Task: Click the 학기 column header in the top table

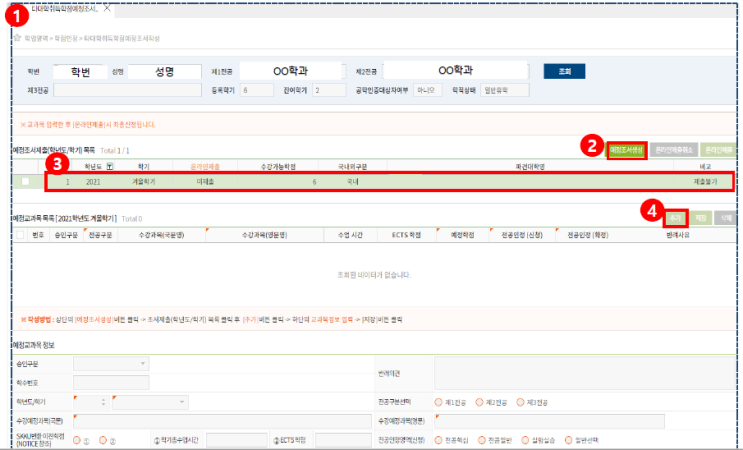Action: click(x=144, y=166)
